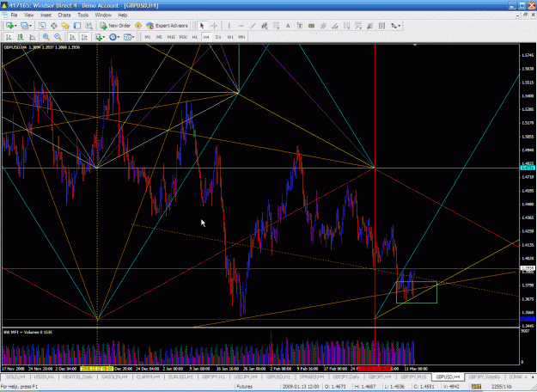Viewport: 537px width, 392px height.
Task: Zoom in on the chart
Action: [46, 37]
